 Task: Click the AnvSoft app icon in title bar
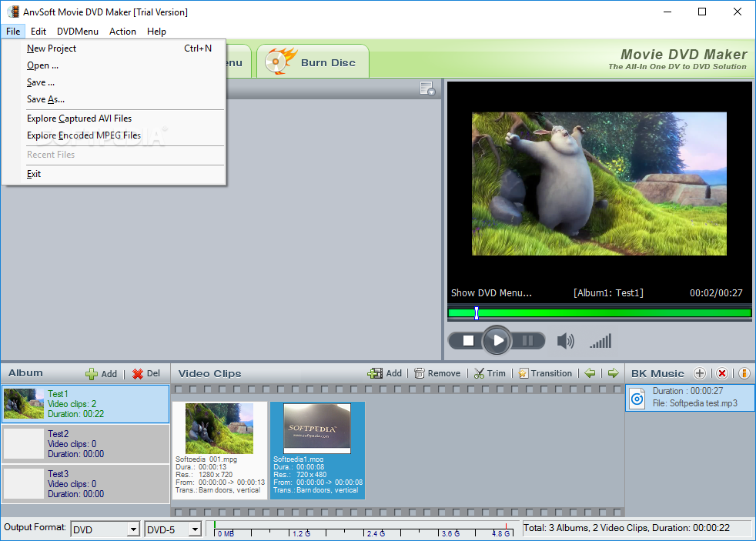[x=14, y=12]
